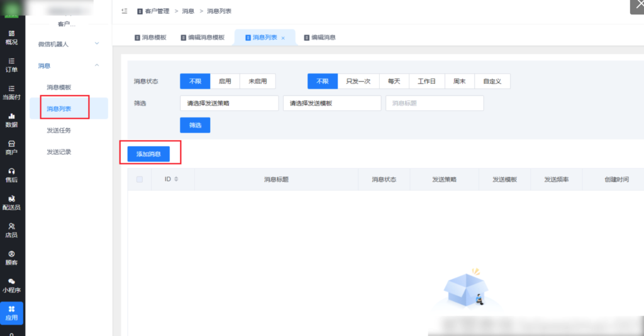Open the 请选择发送模板 dropdown
This screenshot has height=336, width=644.
coord(332,104)
